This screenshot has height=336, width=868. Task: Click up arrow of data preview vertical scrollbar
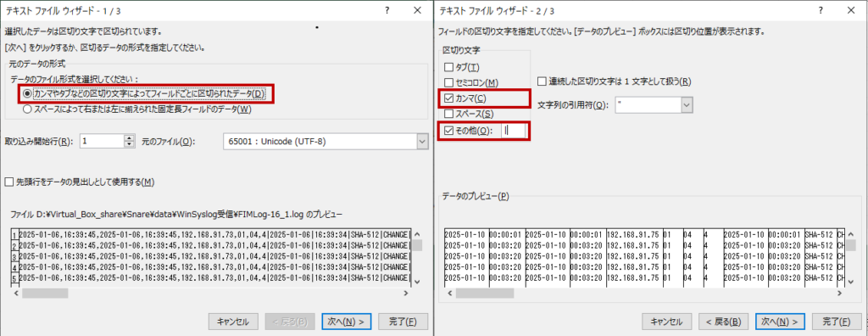pyautogui.click(x=851, y=234)
